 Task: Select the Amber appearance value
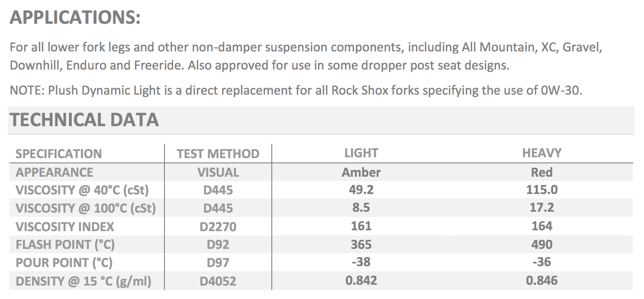point(361,172)
